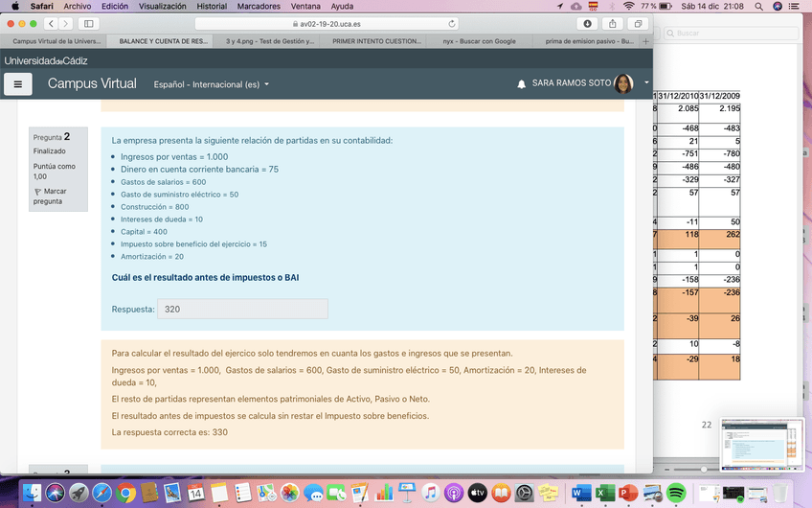812x508 pixels.
Task: Open the Marcadores menu
Action: (x=259, y=6)
